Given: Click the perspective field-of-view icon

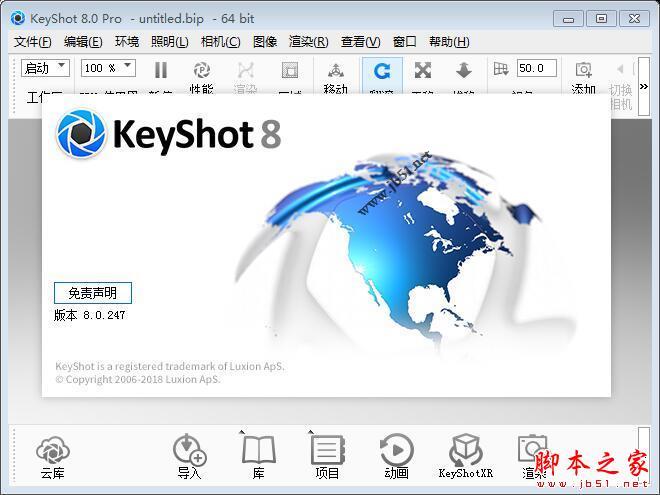Looking at the screenshot, I should (x=501, y=69).
